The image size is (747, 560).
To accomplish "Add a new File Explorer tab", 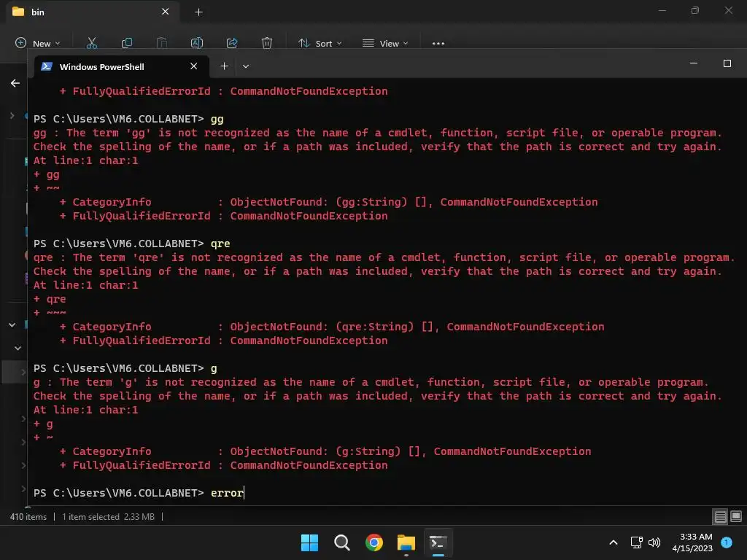I will coord(199,12).
